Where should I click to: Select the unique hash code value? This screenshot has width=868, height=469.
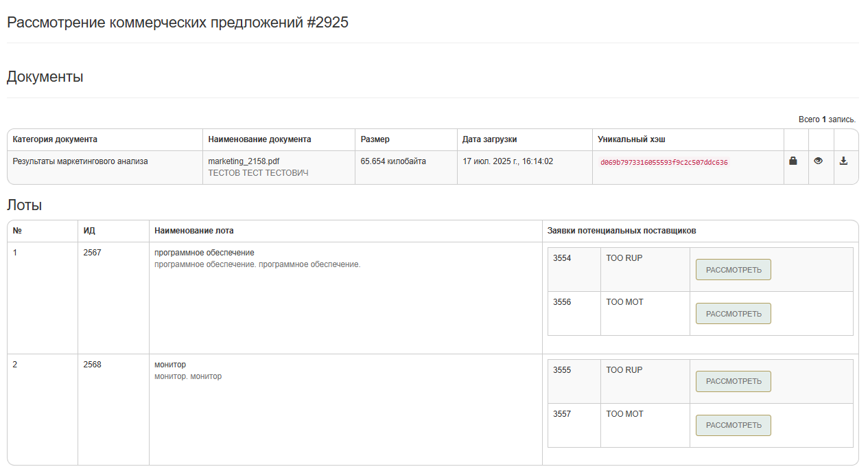pyautogui.click(x=664, y=163)
